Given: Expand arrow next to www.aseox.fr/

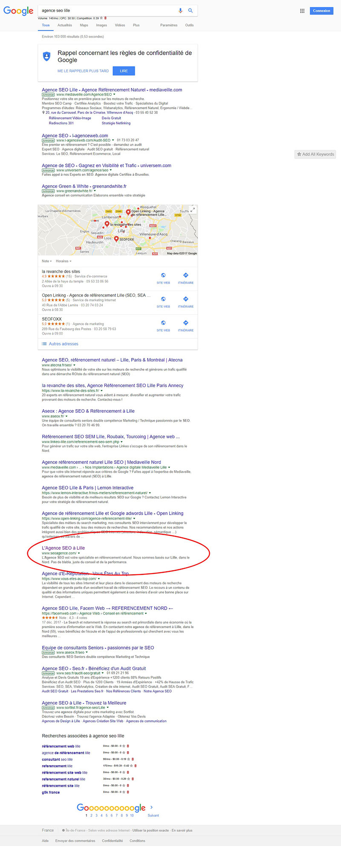Looking at the screenshot, I should (67, 417).
